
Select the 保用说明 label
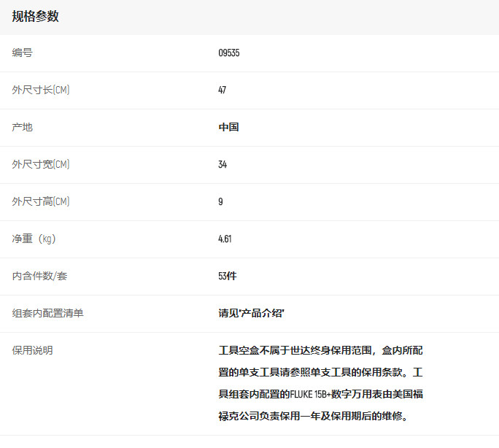[x=33, y=350]
